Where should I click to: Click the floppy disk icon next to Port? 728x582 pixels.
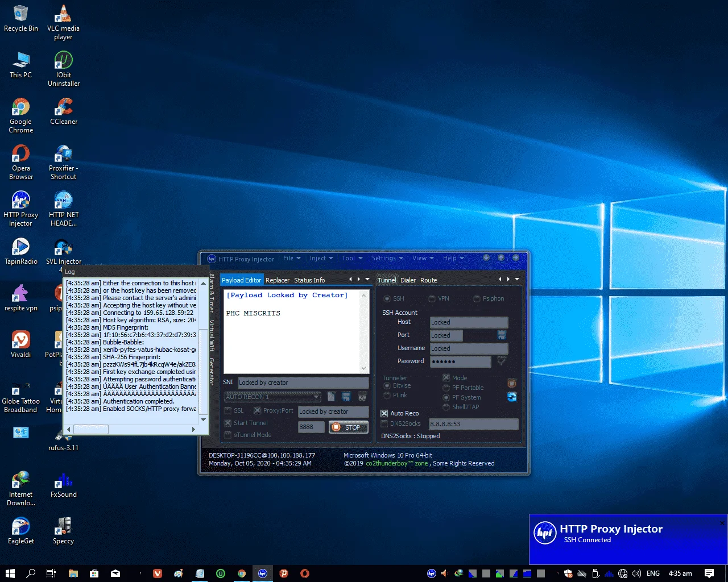pos(502,335)
